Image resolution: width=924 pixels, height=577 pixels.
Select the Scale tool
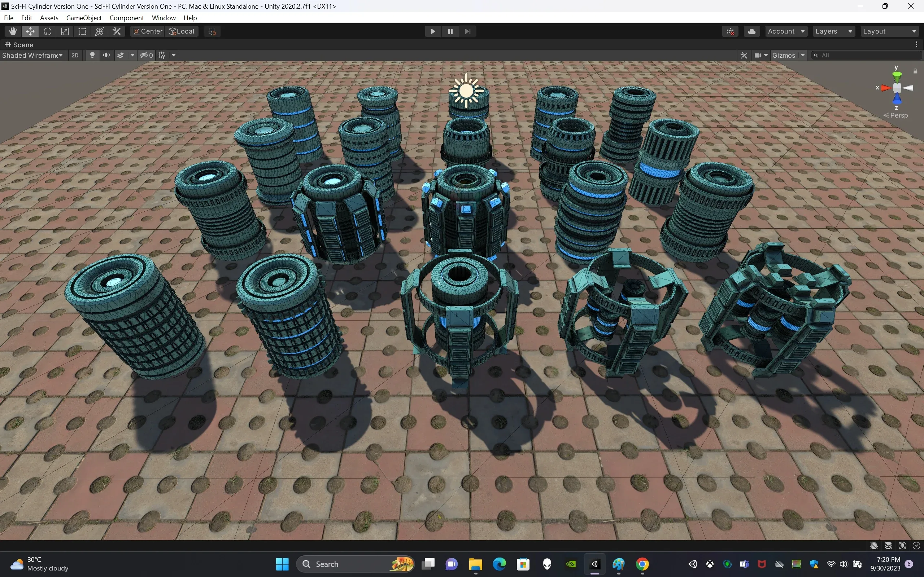(x=65, y=31)
